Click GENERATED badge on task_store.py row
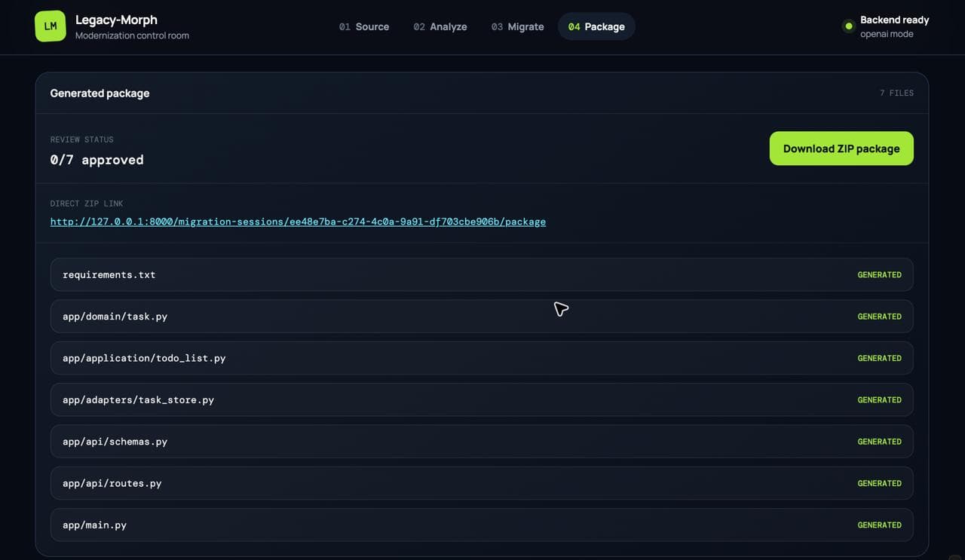Viewport: 965px width, 560px height. (879, 400)
